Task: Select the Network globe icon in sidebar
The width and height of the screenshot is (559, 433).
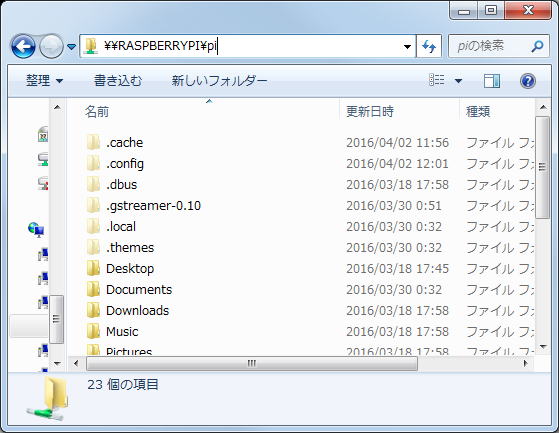Action: (x=36, y=230)
